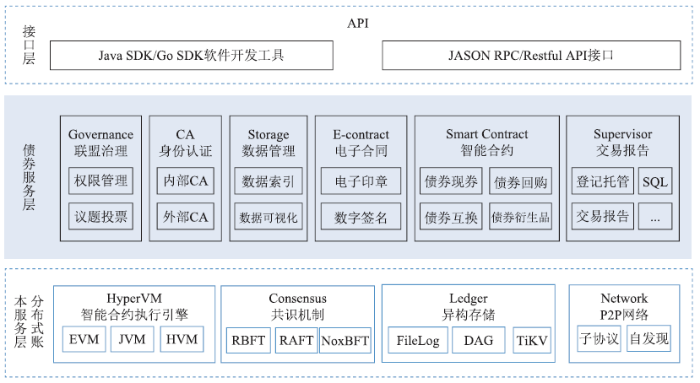
Task: Click the EVM box in HyperVM
Action: tap(84, 339)
